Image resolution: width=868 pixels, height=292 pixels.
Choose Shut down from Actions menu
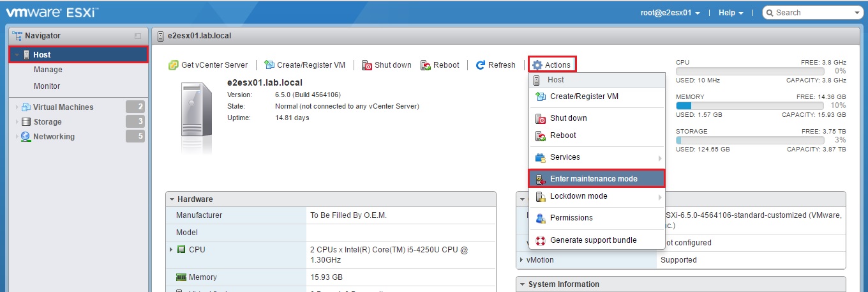pos(597,118)
